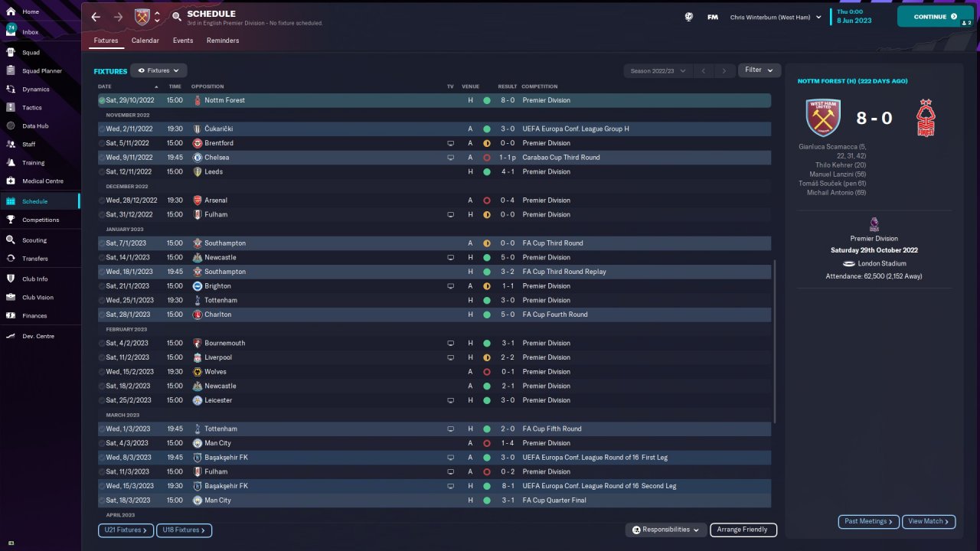
Task: Click the Competition column header
Action: click(x=540, y=86)
